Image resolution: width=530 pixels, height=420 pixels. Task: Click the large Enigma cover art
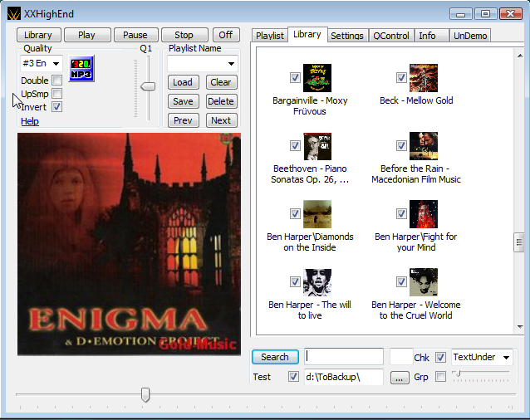(129, 244)
